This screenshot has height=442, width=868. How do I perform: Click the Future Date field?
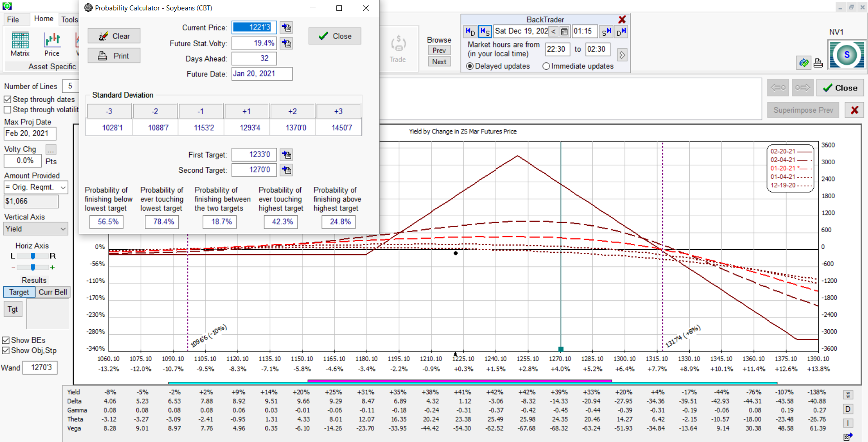click(262, 74)
